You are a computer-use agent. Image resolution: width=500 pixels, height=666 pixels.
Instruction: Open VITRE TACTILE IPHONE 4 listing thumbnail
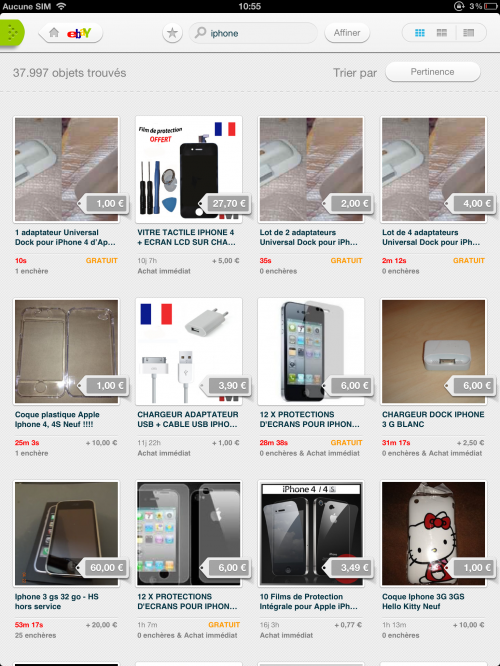(189, 169)
